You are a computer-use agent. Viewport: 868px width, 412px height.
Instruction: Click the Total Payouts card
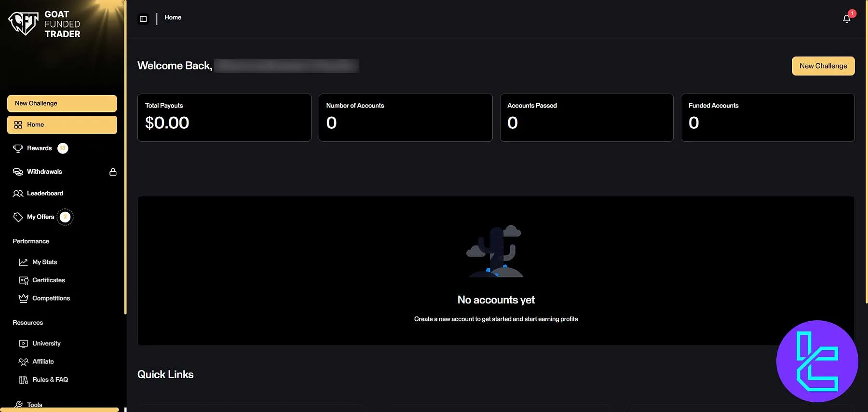(224, 118)
